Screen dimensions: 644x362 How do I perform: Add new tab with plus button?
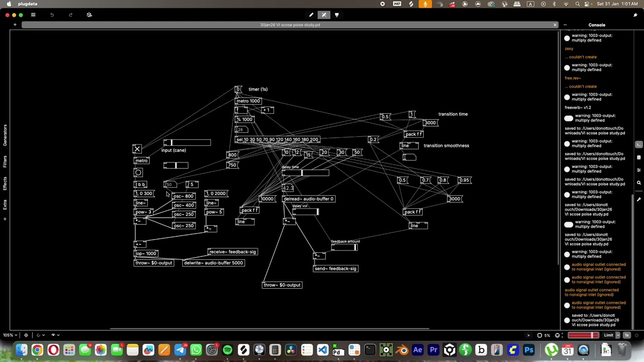[x=15, y=25]
